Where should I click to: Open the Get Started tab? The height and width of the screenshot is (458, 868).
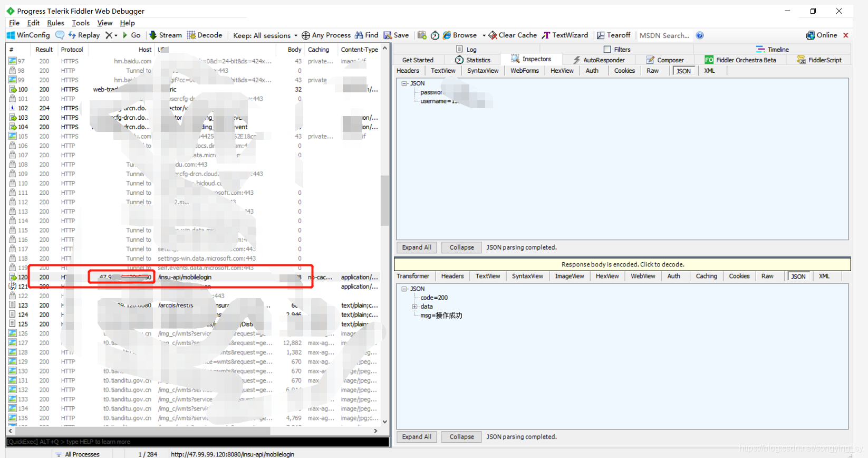click(418, 60)
